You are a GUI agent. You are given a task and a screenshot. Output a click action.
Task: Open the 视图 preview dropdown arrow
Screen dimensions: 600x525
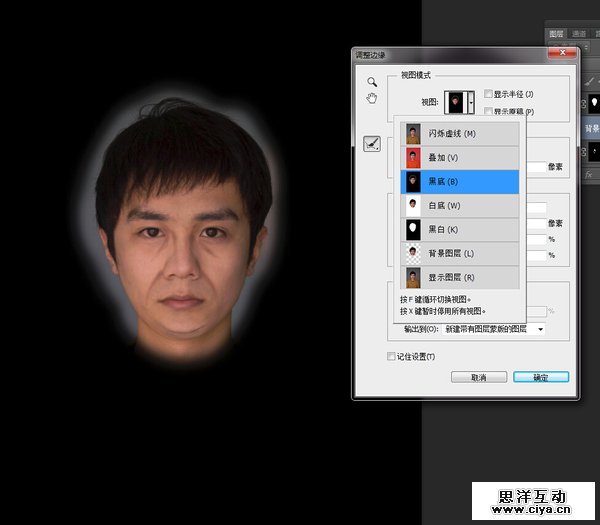tap(472, 102)
